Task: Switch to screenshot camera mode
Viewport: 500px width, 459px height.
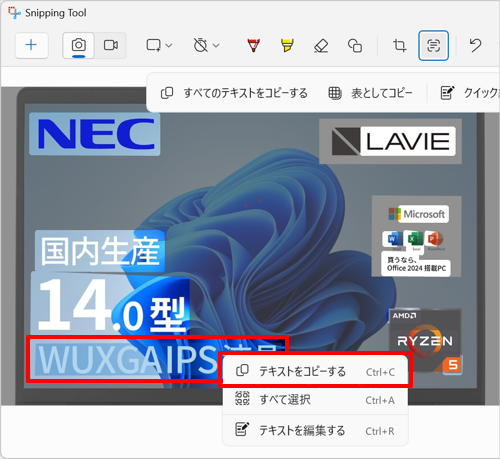Action: coord(79,45)
